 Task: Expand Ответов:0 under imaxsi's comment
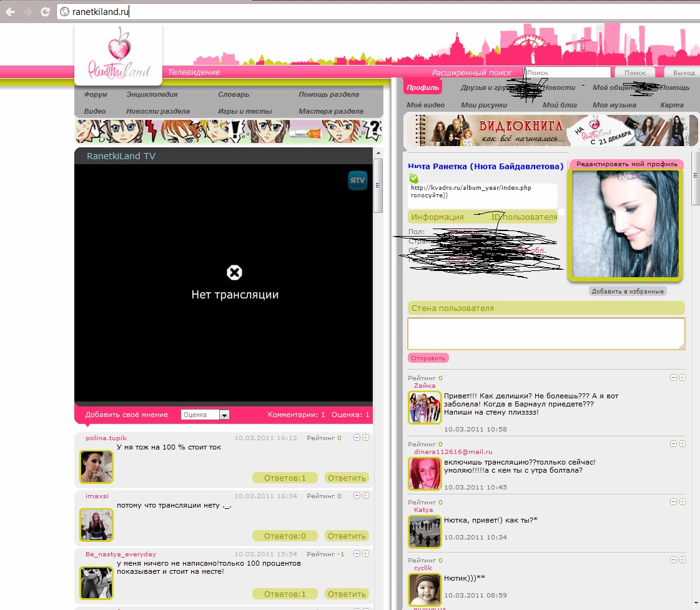(285, 536)
